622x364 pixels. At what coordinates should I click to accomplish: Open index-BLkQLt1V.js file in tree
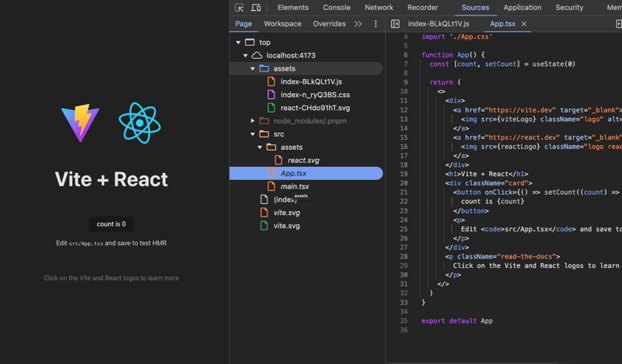(x=311, y=82)
